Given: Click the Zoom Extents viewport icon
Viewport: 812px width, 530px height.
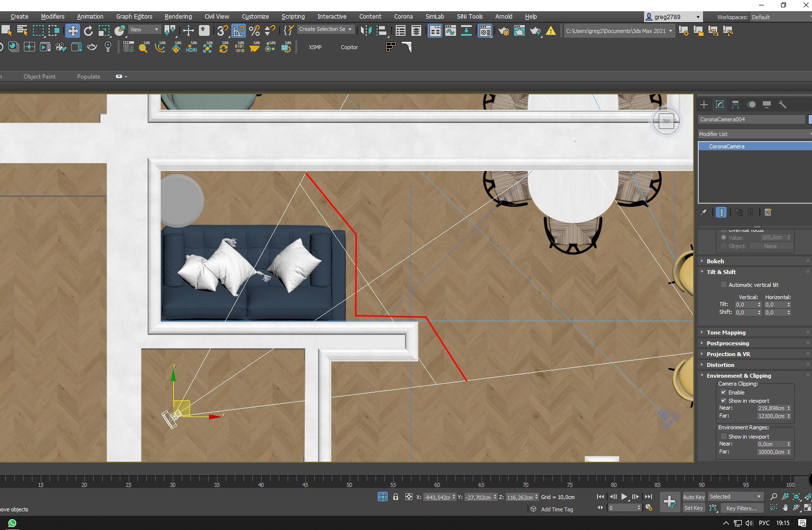Looking at the screenshot, I should pos(796,497).
